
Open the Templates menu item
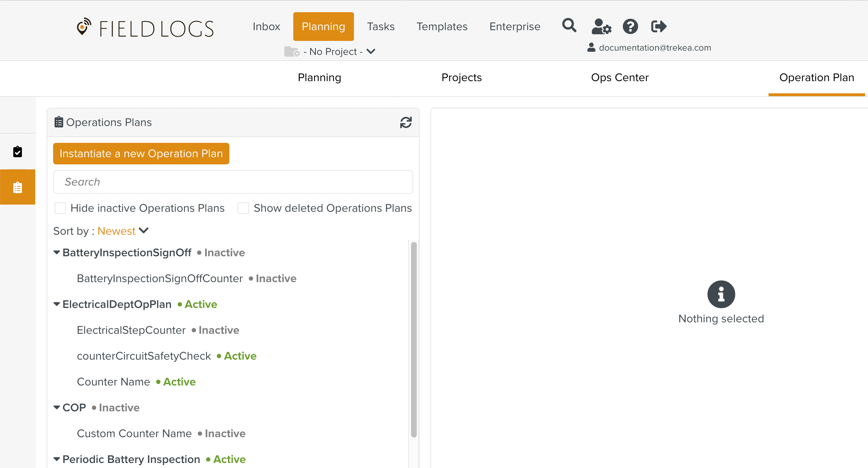pyautogui.click(x=442, y=27)
